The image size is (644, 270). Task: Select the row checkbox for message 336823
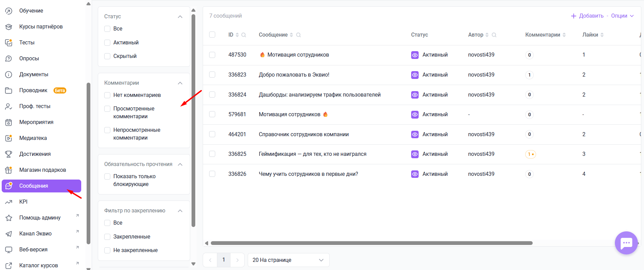[x=212, y=75]
